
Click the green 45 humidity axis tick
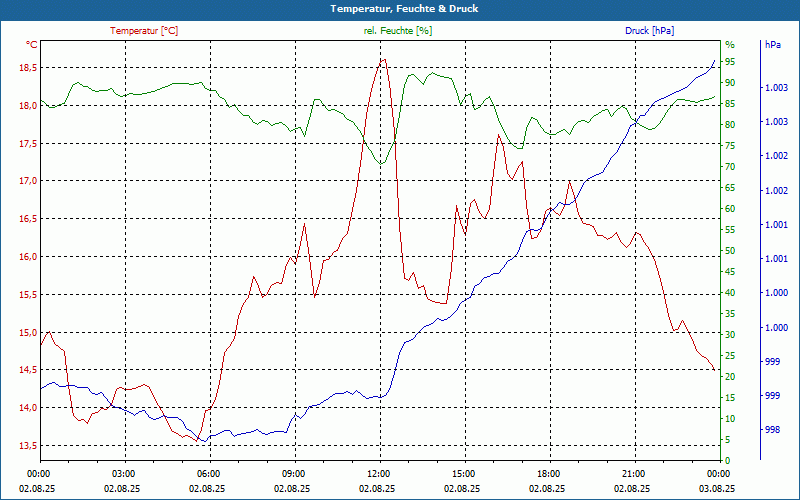(x=730, y=272)
